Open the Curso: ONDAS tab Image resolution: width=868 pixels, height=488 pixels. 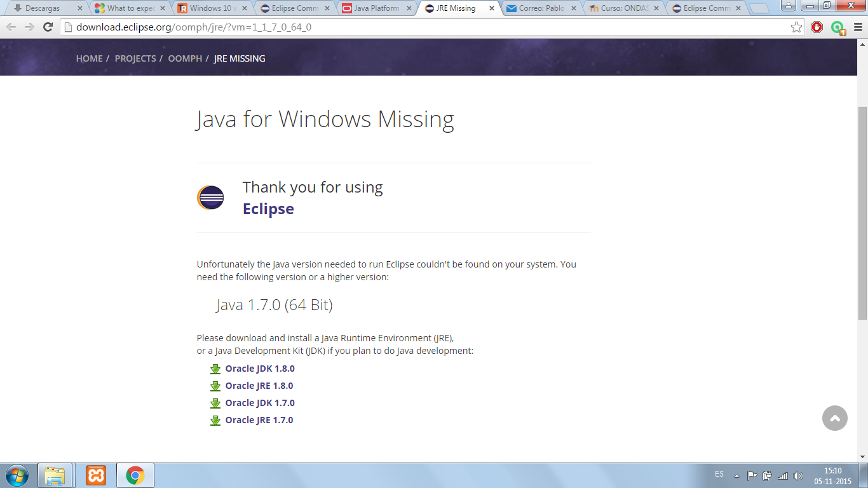coord(623,8)
